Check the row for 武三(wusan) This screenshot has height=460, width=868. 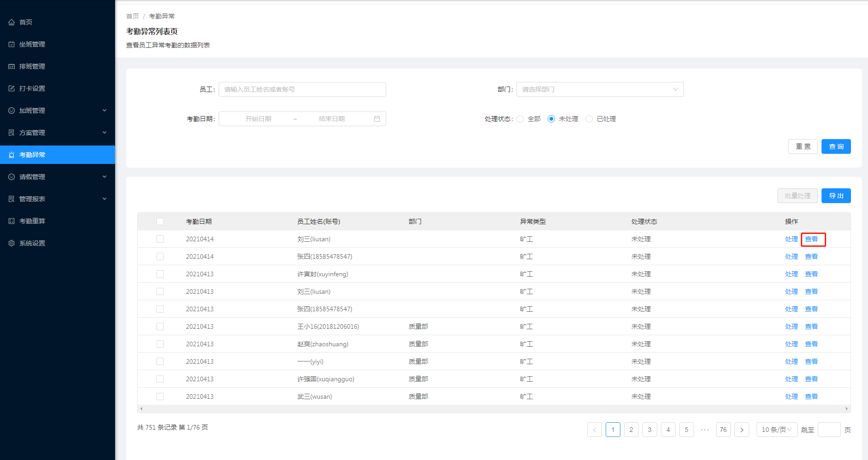(160, 396)
